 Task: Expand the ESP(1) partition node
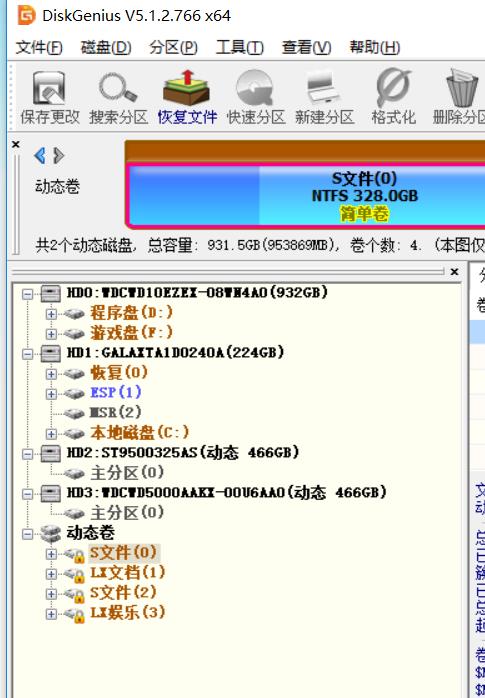51,394
